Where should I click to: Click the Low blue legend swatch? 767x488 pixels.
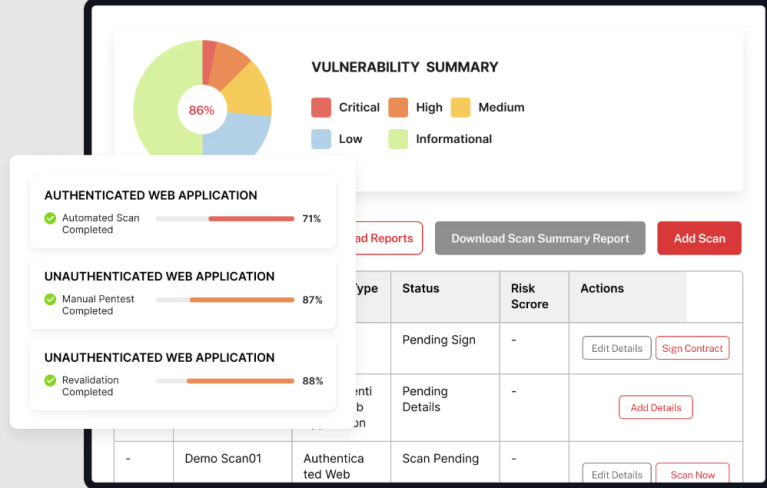(x=321, y=139)
